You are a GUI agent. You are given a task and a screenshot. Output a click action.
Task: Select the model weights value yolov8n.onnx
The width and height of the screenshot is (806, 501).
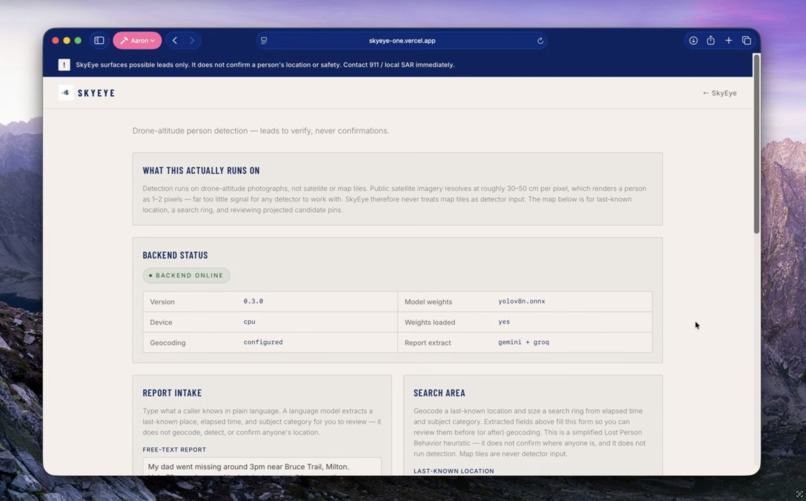tap(521, 301)
